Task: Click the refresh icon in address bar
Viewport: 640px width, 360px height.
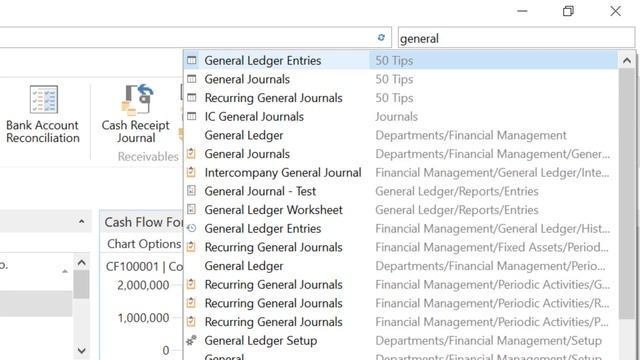Action: (381, 38)
